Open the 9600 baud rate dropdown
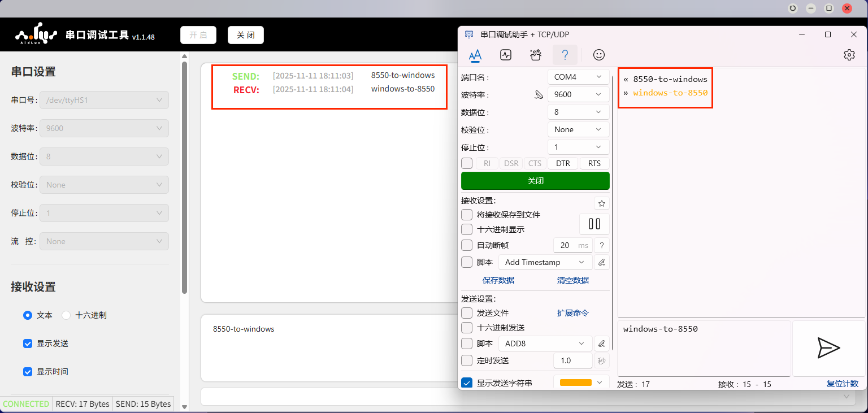 point(578,94)
